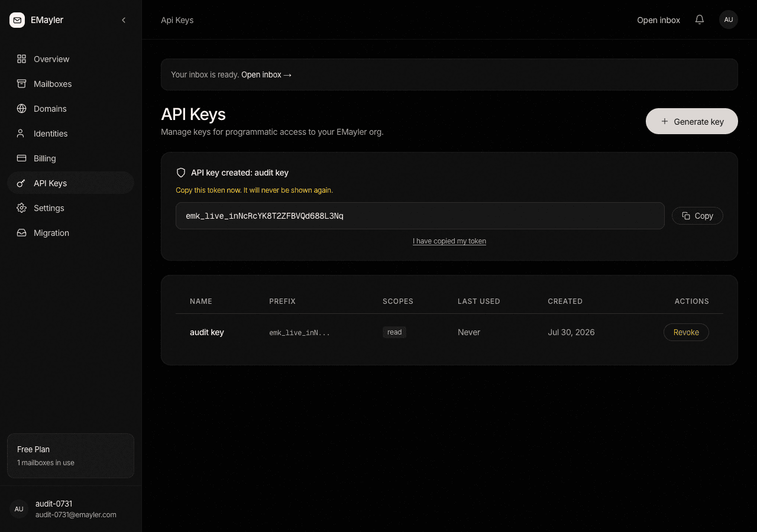The height and width of the screenshot is (532, 757).
Task: Click the API Keys key icon
Action: [x=21, y=183]
